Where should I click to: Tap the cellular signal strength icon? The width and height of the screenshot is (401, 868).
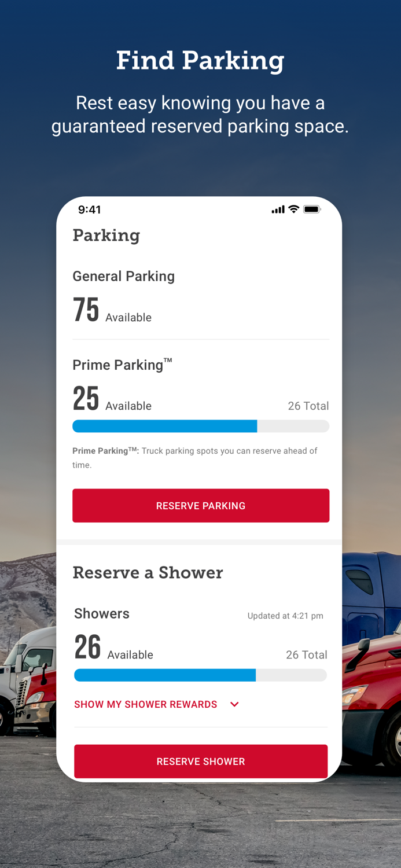click(x=278, y=209)
